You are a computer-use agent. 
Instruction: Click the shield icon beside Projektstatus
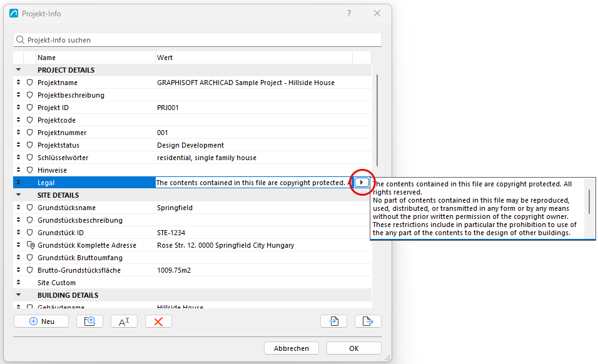coord(30,145)
